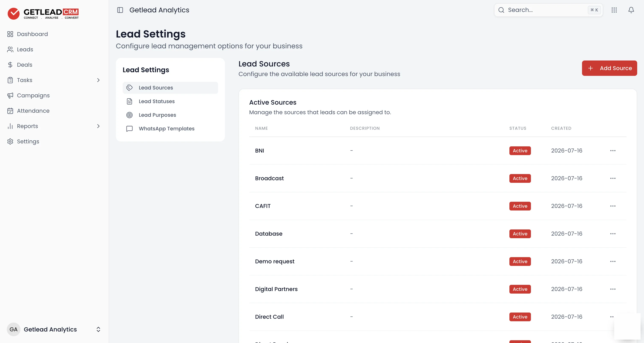Click the DESCRIPTION column header
This screenshot has height=343, width=644.
(365, 128)
